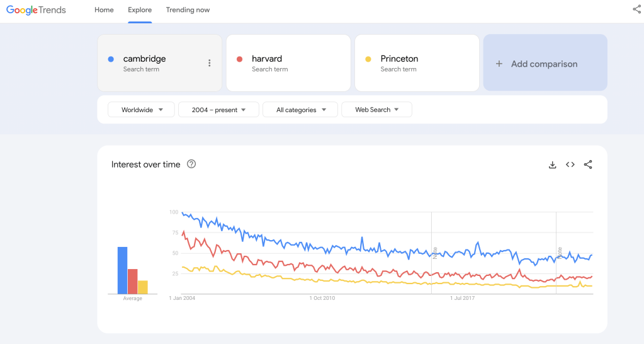Click the red dot beside harvard
Image resolution: width=644 pixels, height=344 pixels.
click(x=239, y=59)
